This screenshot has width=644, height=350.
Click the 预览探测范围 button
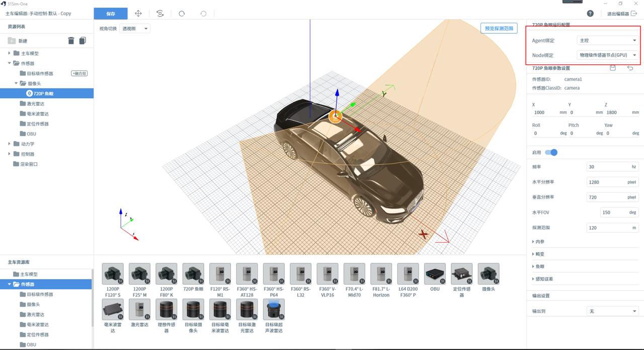pos(499,28)
